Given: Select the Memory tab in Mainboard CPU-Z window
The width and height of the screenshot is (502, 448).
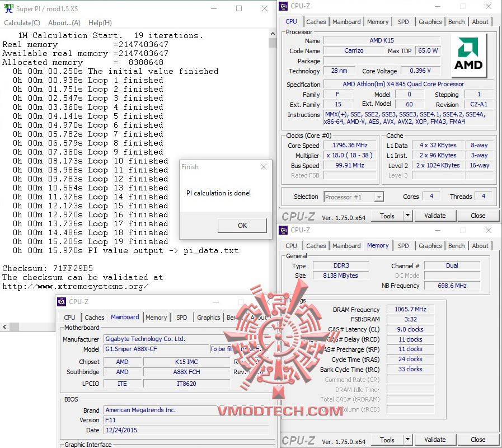Looking at the screenshot, I should pos(156,318).
